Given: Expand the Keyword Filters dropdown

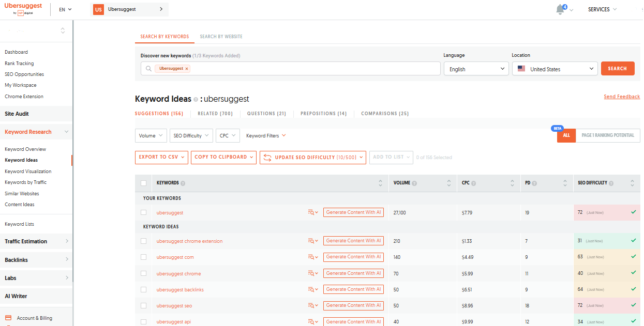Looking at the screenshot, I should [266, 135].
